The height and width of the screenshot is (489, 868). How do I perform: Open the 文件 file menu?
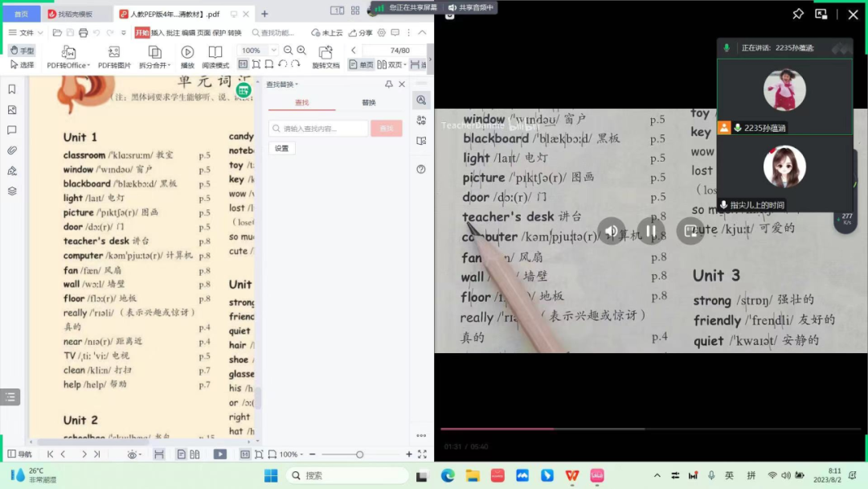pyautogui.click(x=24, y=33)
